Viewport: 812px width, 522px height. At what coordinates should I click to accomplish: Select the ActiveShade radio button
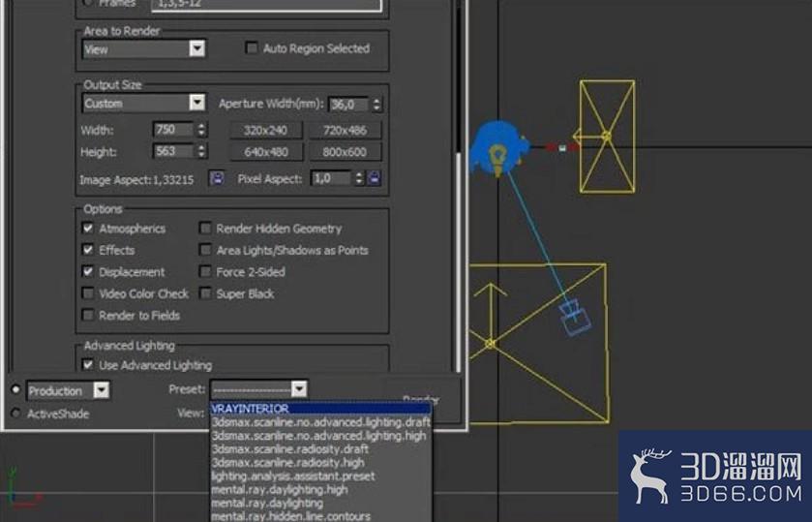[x=15, y=414]
